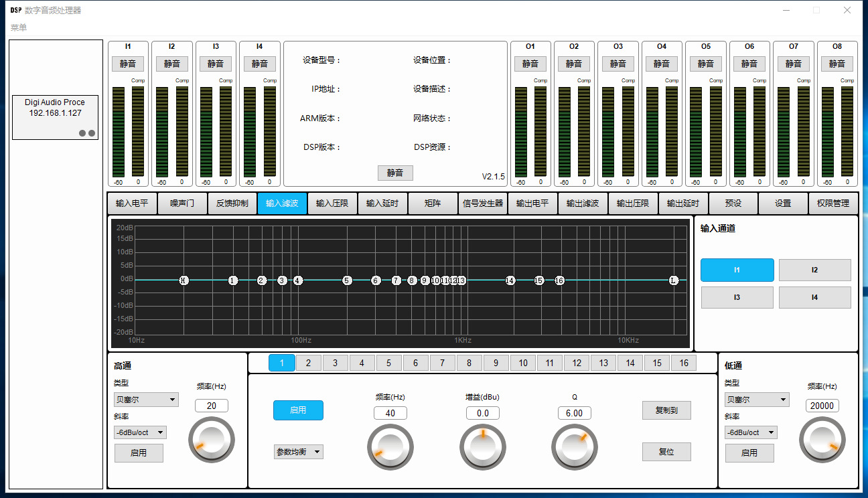Click EQ node H on the graph
The image size is (868, 498).
click(184, 280)
